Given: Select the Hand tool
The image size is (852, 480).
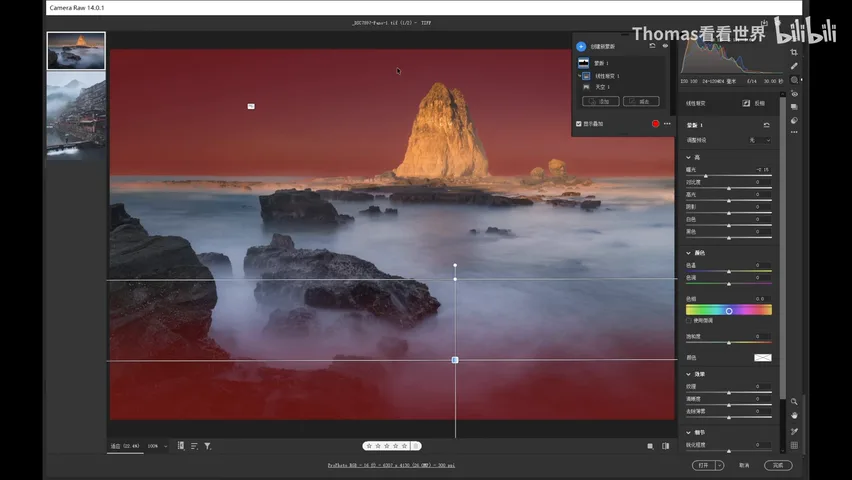Looking at the screenshot, I should [794, 415].
